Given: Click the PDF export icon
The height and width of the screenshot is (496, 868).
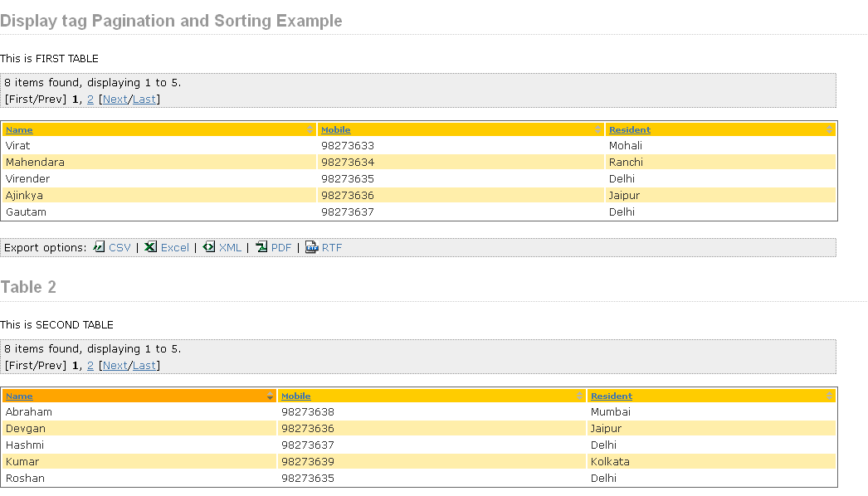Looking at the screenshot, I should coord(261,247).
